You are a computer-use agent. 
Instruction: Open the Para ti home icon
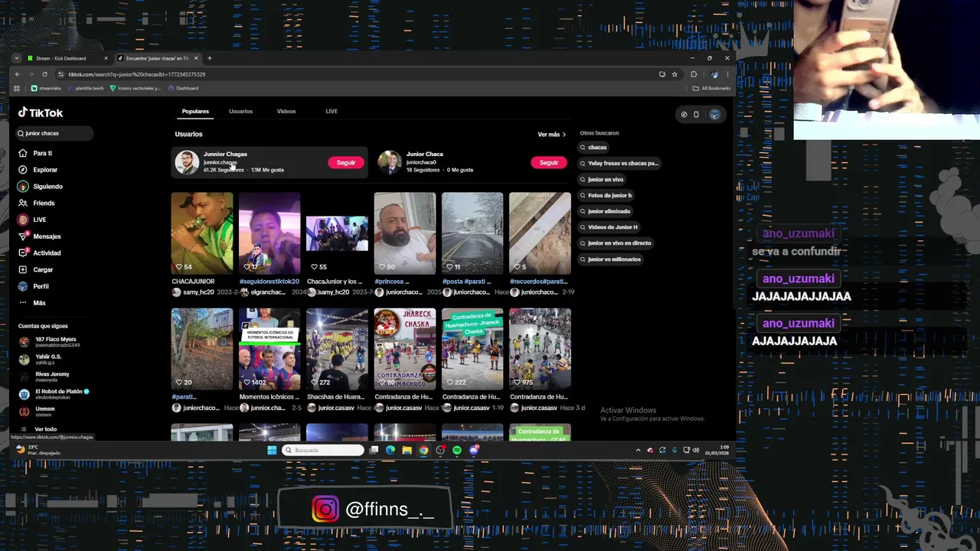23,153
